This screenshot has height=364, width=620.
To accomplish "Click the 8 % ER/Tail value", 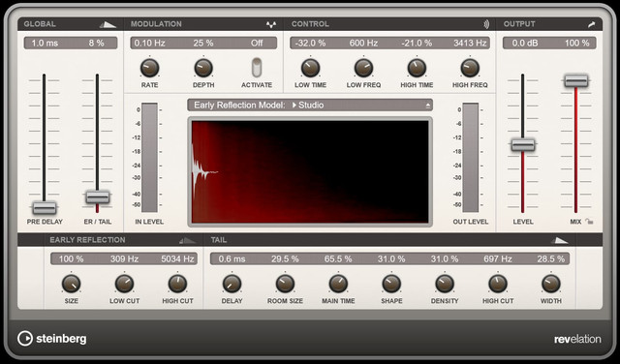I will [97, 43].
